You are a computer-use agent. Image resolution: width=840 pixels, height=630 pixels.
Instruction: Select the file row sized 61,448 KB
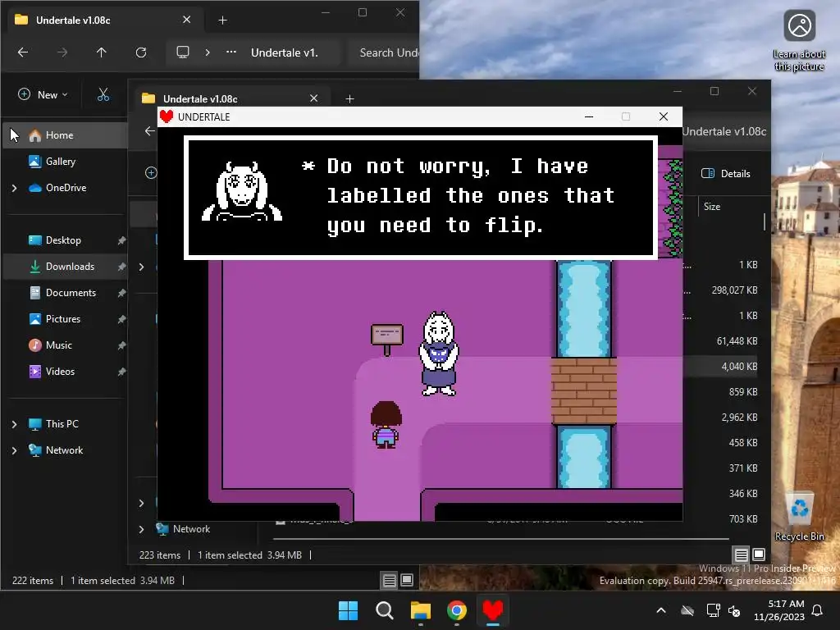(x=722, y=340)
